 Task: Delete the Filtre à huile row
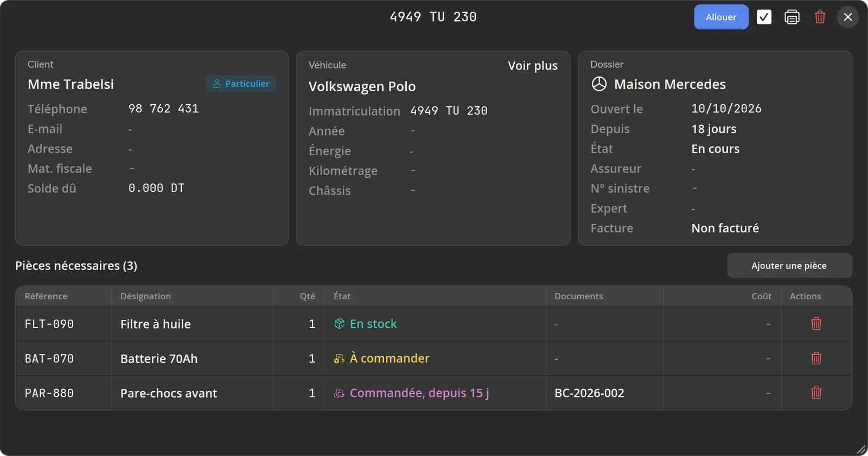(816, 324)
